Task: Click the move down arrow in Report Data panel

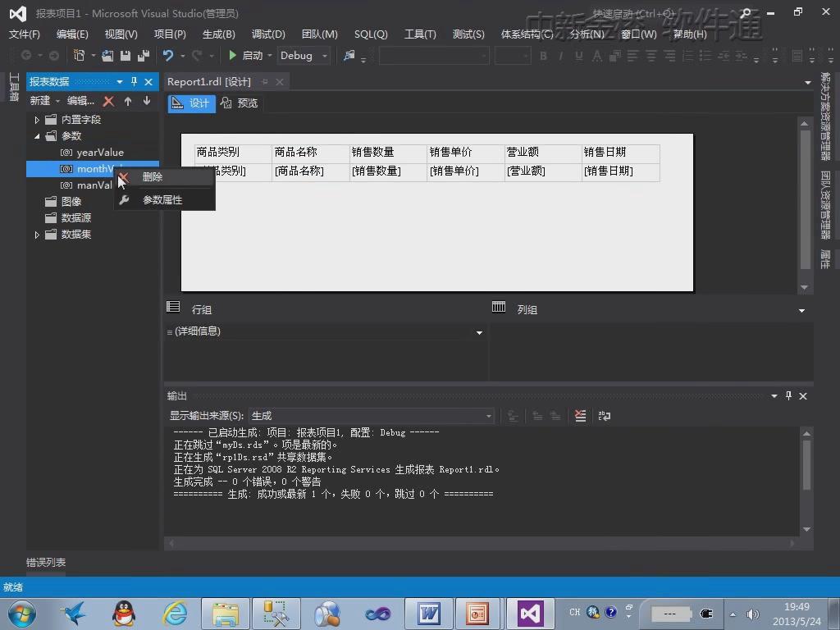Action: click(147, 101)
